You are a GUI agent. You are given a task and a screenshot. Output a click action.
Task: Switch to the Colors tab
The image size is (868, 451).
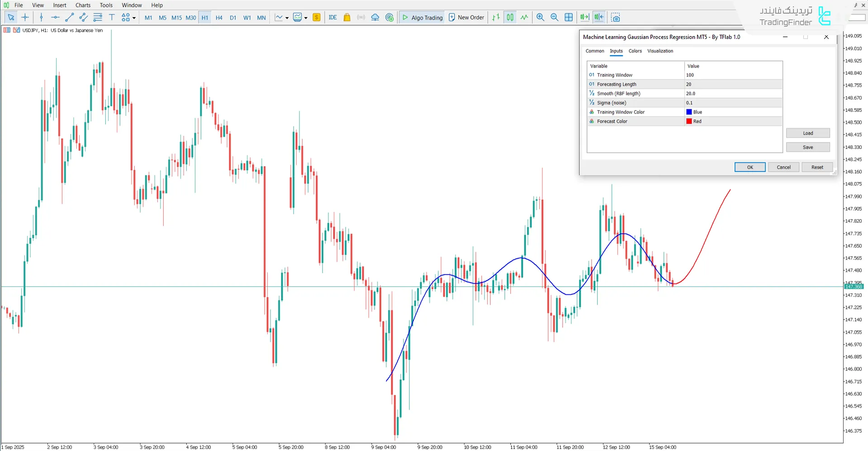coord(635,51)
